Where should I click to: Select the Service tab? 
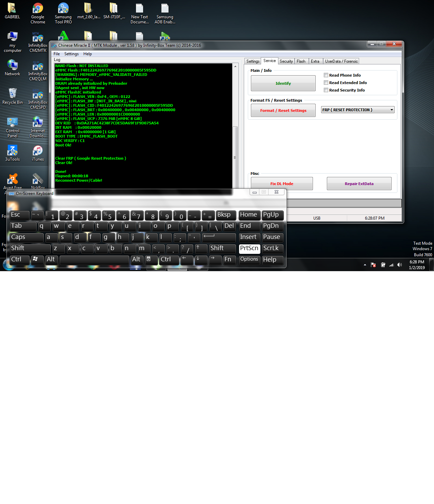click(270, 61)
